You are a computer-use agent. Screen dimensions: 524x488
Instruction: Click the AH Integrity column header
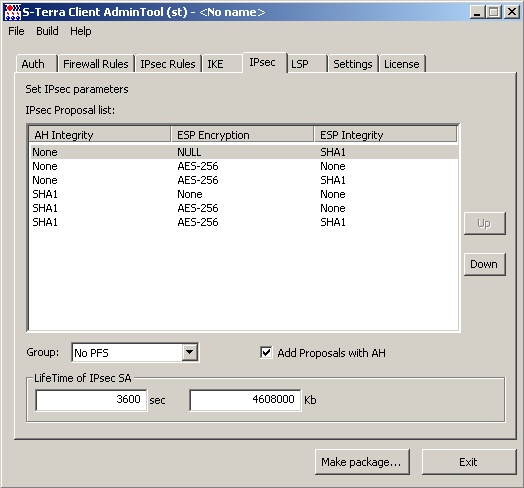coord(100,135)
